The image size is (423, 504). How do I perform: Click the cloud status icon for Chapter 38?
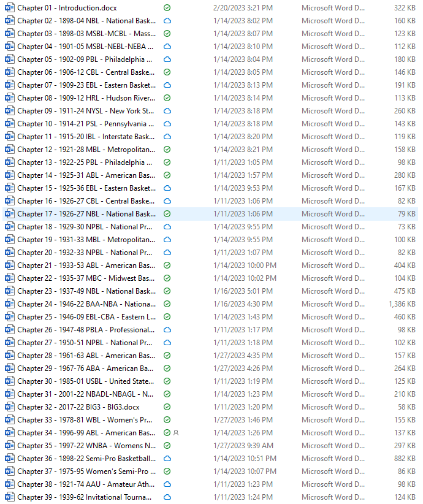[x=167, y=484]
